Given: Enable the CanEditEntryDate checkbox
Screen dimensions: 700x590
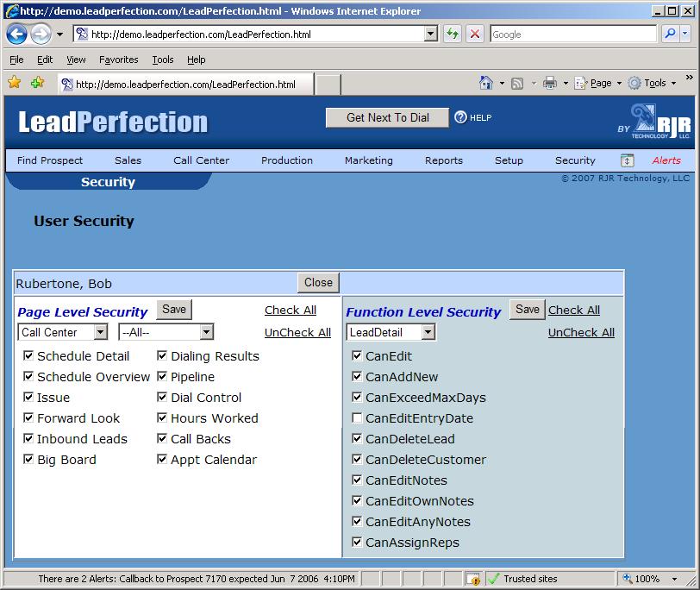Looking at the screenshot, I should (357, 417).
